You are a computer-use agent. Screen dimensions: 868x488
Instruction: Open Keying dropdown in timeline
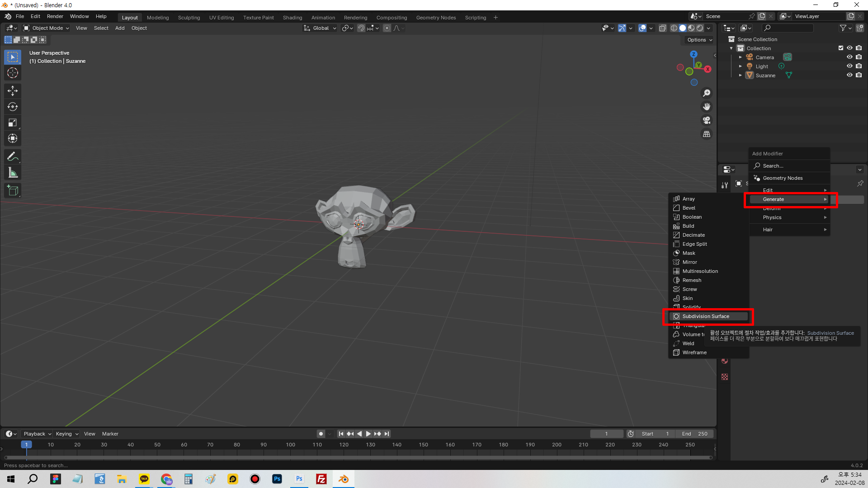67,434
